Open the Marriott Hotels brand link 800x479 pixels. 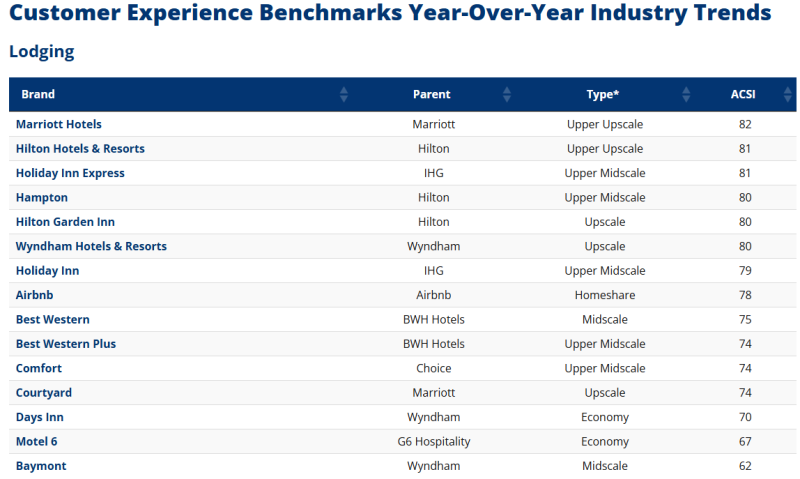click(59, 124)
